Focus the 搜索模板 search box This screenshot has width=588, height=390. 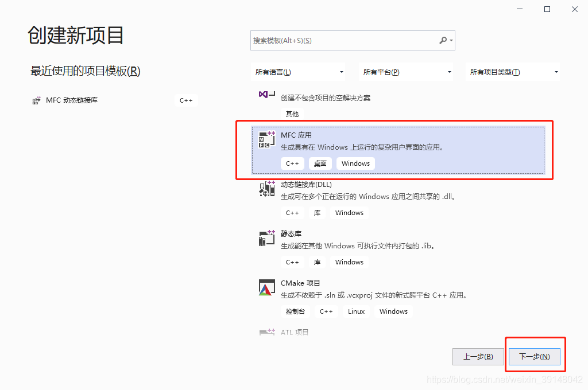[x=353, y=41]
